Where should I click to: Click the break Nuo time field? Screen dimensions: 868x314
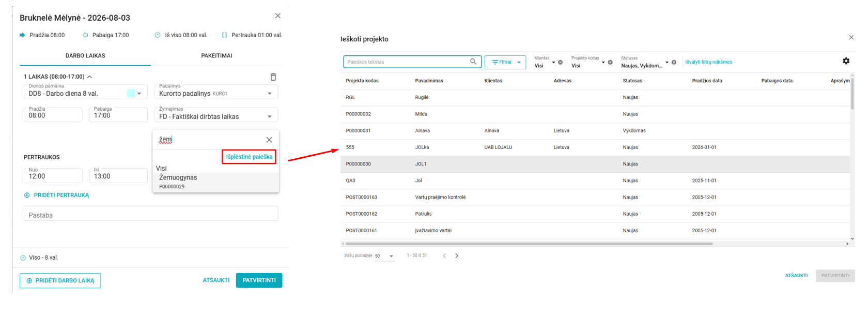53,175
